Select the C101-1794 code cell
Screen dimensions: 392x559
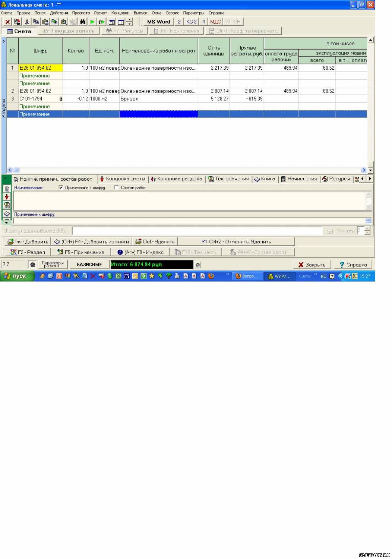pos(40,99)
